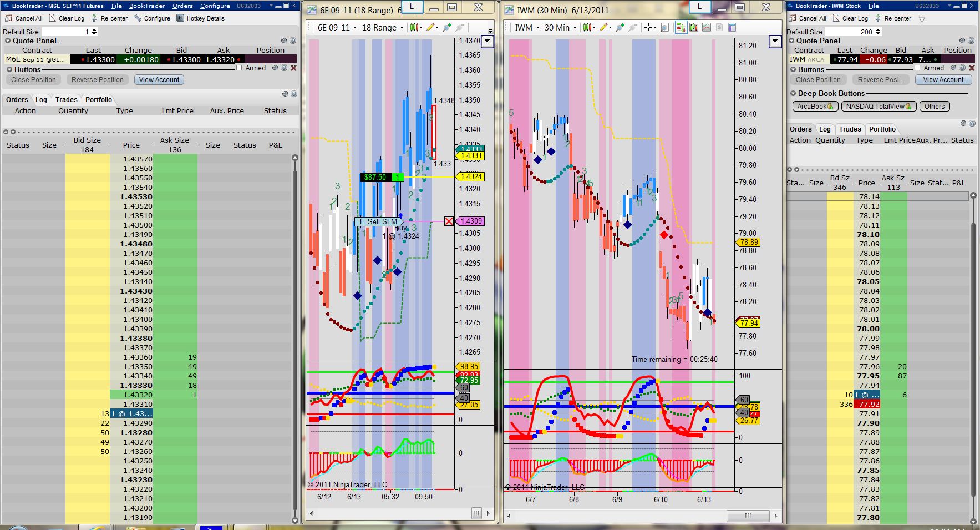
Task: Click the help icon on M6E Quote Panel
Action: pyautogui.click(x=293, y=41)
